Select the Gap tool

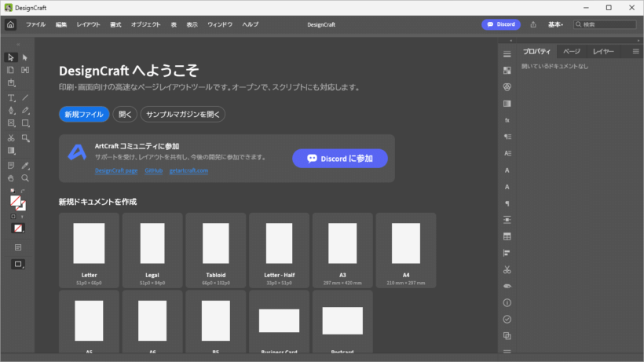point(25,70)
